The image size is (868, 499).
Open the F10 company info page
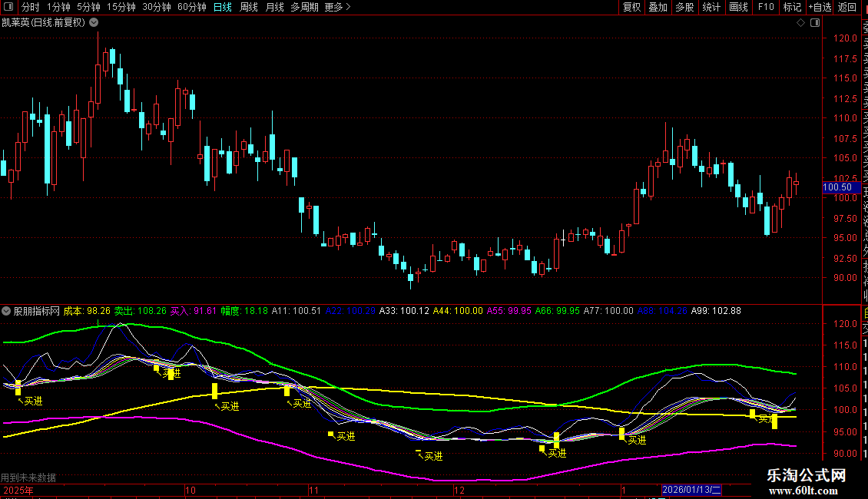click(x=765, y=7)
